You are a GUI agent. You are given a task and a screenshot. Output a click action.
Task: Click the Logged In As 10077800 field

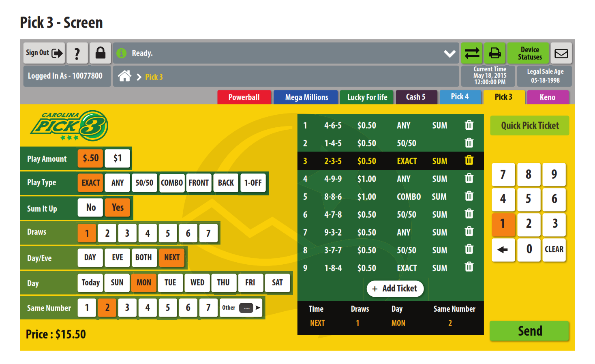67,76
